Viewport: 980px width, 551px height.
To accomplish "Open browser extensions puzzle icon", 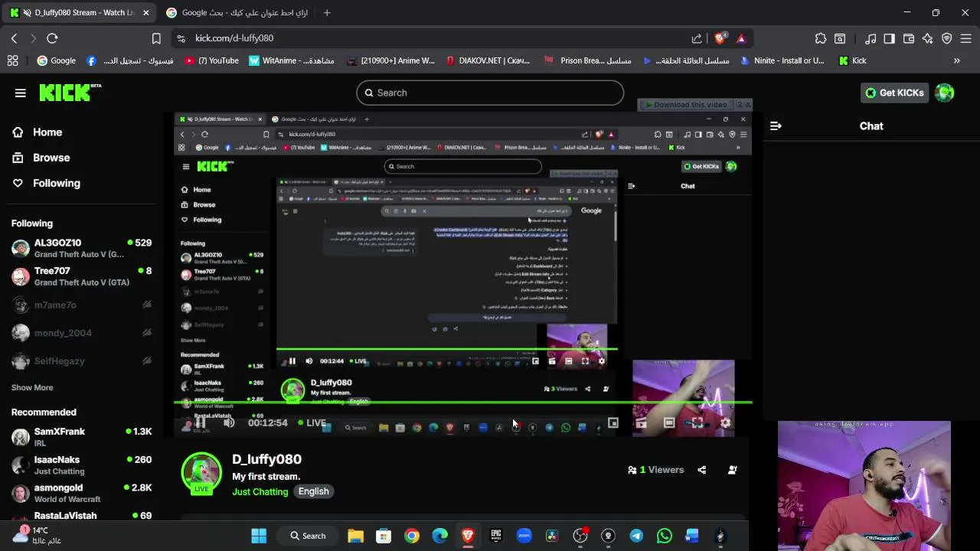I will [821, 38].
